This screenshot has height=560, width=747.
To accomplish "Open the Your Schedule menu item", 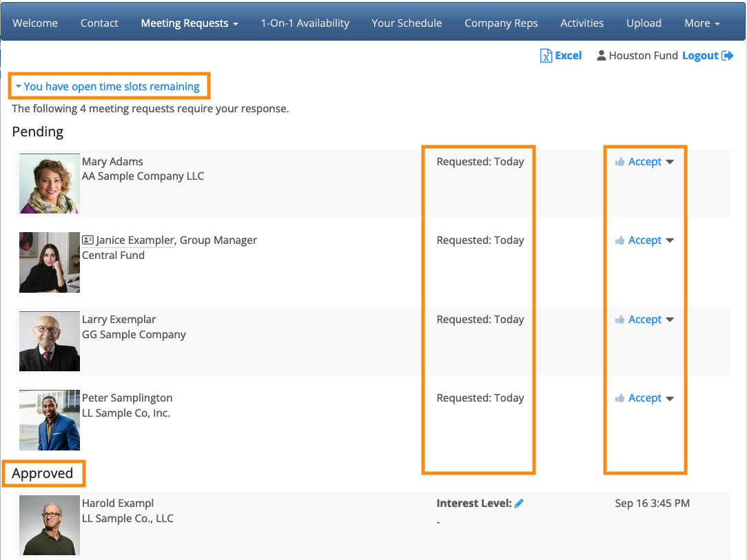I will (x=407, y=23).
